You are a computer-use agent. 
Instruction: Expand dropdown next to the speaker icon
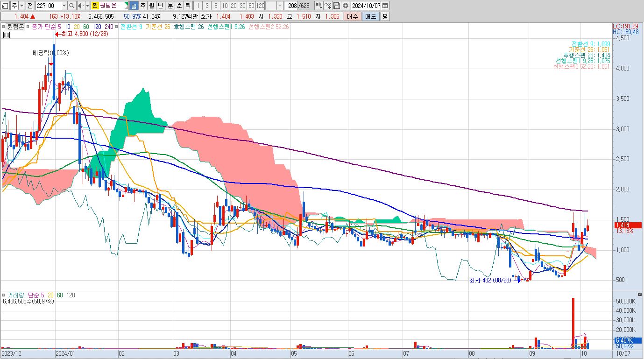click(x=87, y=6)
